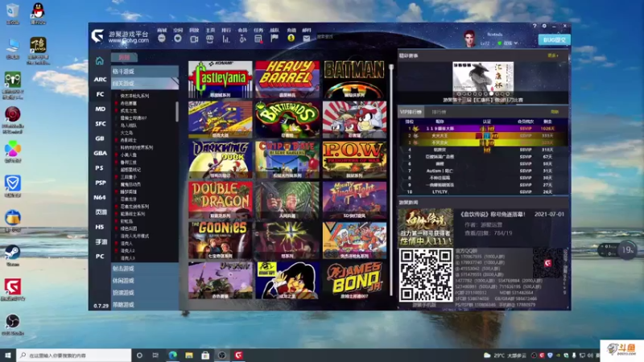644x362 pixels.
Task: Select the MD platform tab
Action: pos(100,109)
